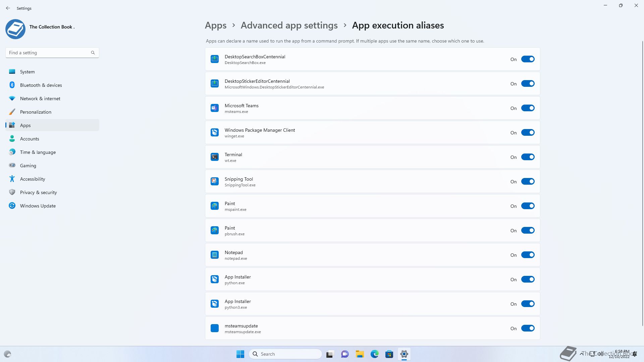The image size is (644, 362).
Task: Switch off the pbrush.exe alias
Action: [x=528, y=231]
